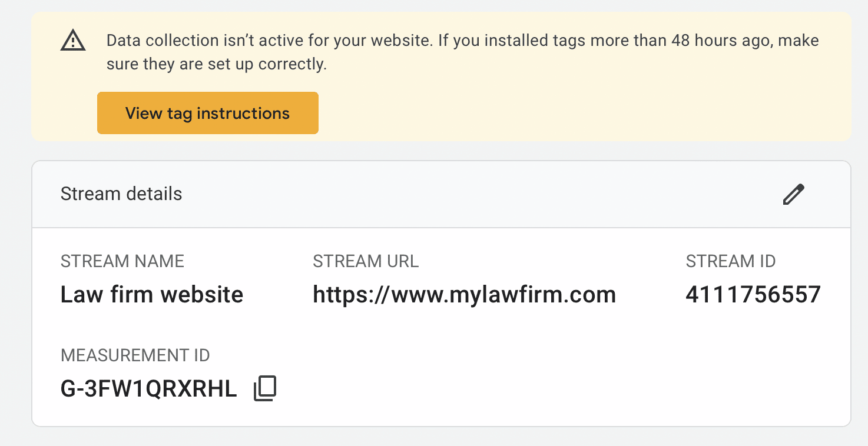Edit stream details with the pencil icon
The width and height of the screenshot is (868, 446).
[793, 194]
